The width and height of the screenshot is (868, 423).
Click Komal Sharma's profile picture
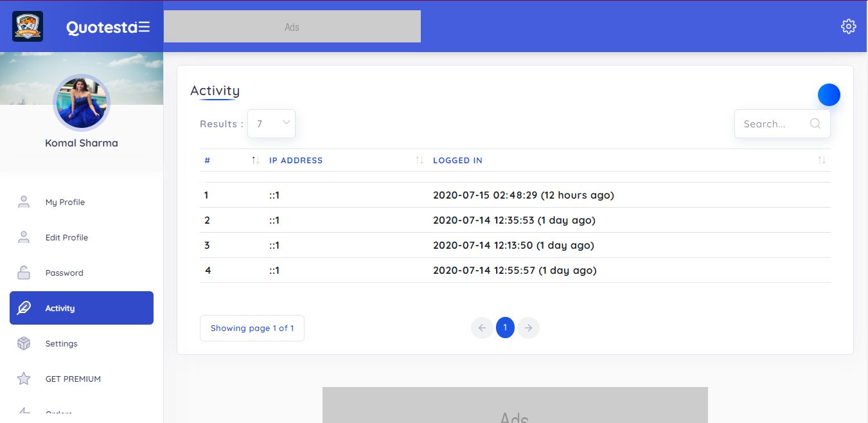pos(82,103)
